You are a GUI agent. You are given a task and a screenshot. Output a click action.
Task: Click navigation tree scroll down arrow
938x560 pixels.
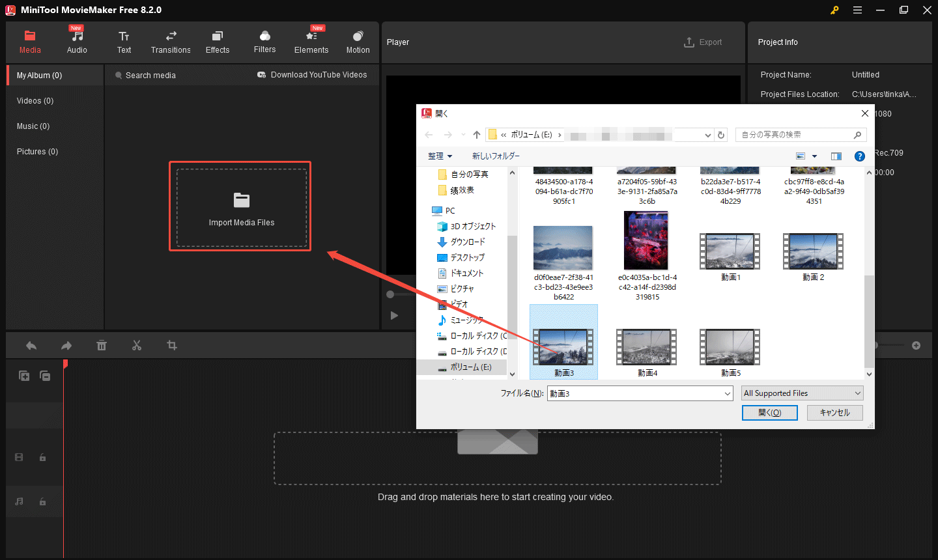point(512,374)
